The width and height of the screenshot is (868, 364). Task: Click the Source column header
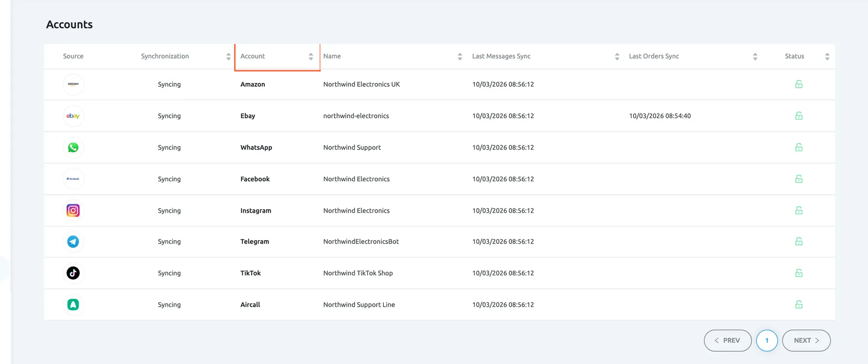73,56
